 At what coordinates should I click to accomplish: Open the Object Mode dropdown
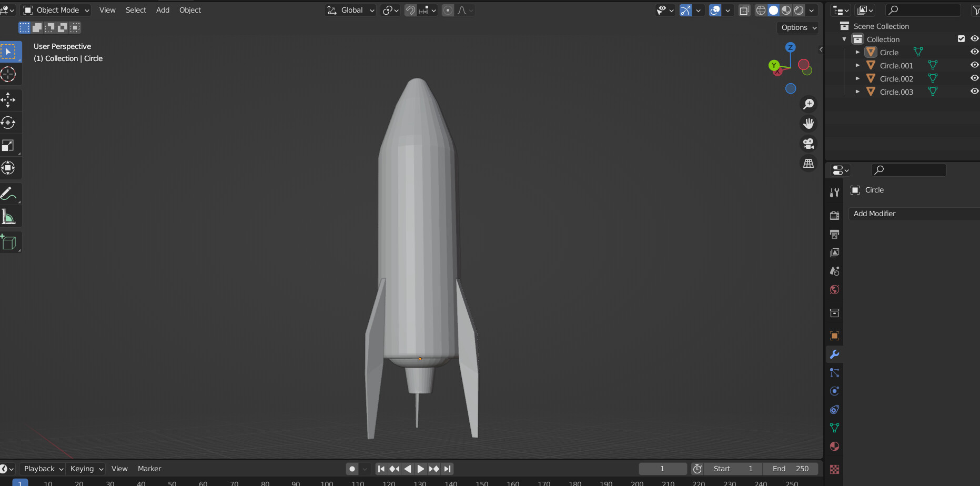coord(55,10)
